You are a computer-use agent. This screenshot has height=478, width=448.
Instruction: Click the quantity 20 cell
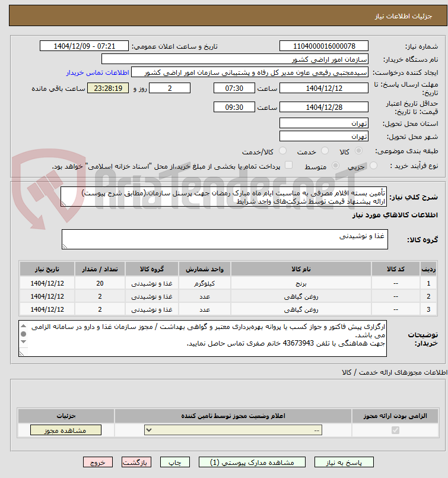coord(100,283)
